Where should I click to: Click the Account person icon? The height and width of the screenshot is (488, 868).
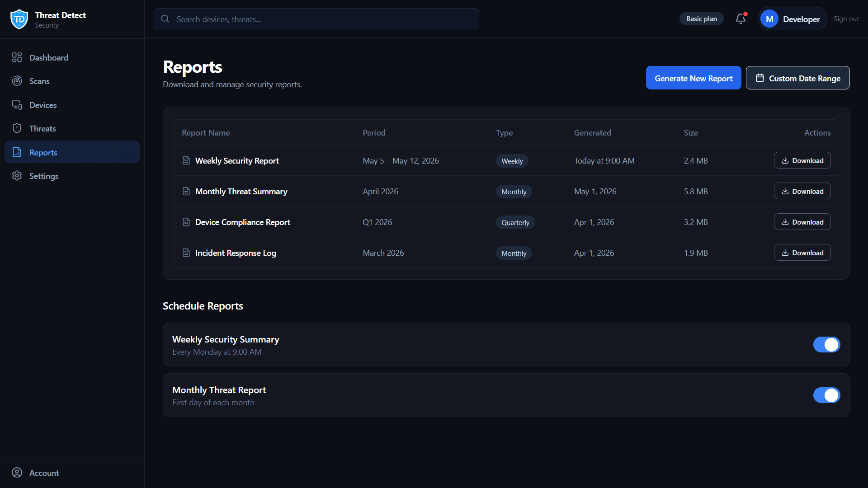tap(17, 473)
